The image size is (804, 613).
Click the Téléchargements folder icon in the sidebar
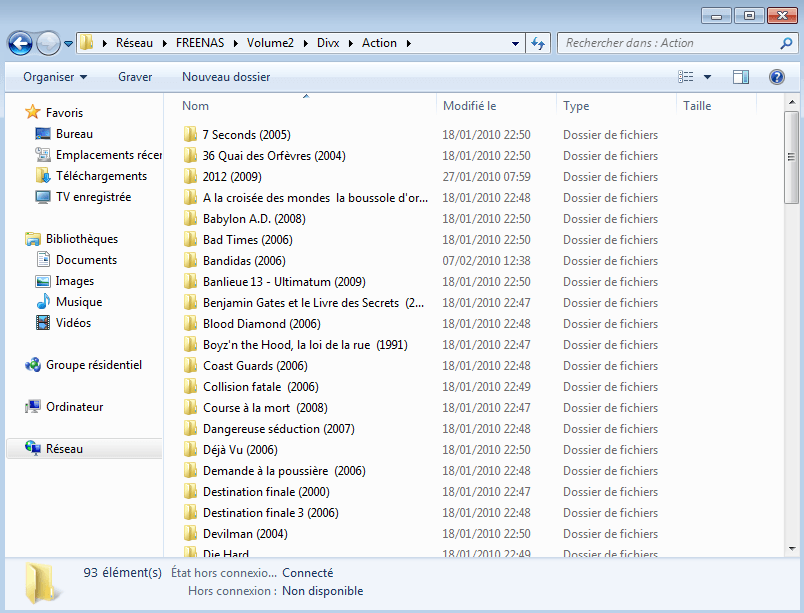[43, 175]
